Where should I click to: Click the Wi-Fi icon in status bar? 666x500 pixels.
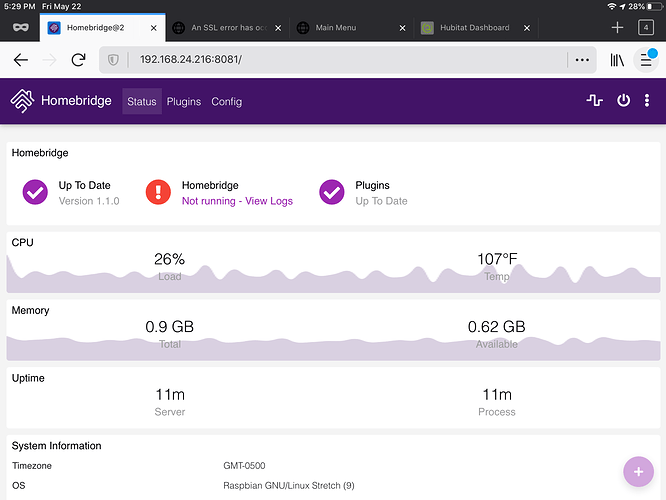[612, 6]
